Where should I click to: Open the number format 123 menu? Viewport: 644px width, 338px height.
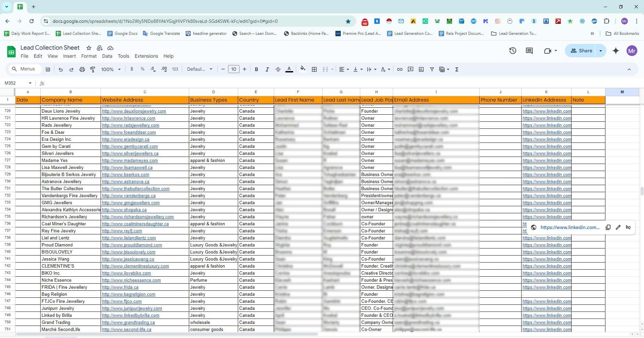[x=175, y=69]
